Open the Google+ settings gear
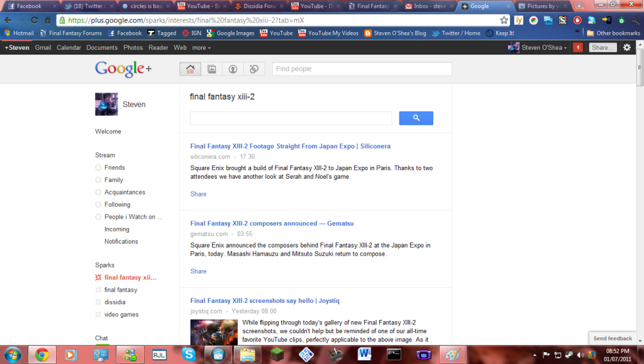Screen dimensions: 644x364 [x=626, y=47]
